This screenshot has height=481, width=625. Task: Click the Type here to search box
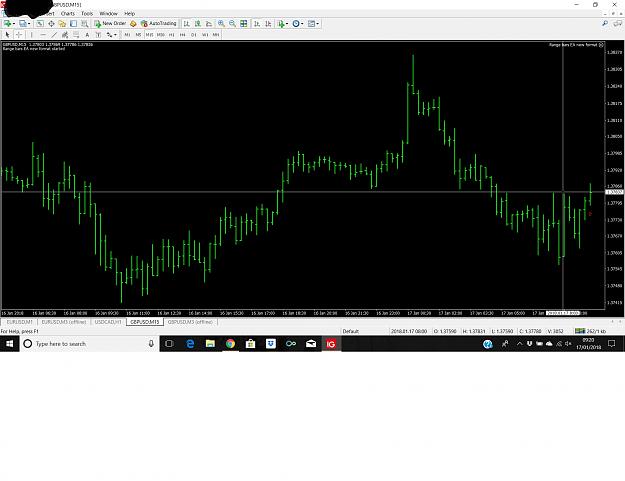point(90,344)
